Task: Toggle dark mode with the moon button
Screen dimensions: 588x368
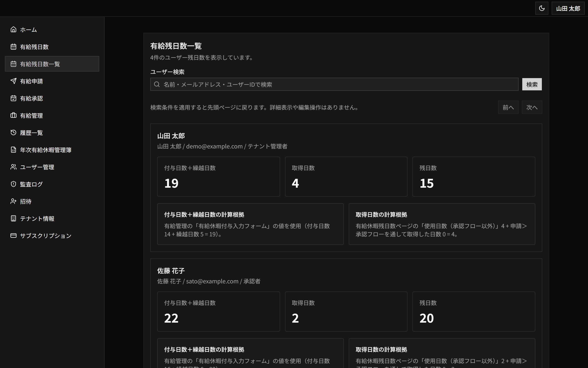Action: pyautogui.click(x=542, y=8)
